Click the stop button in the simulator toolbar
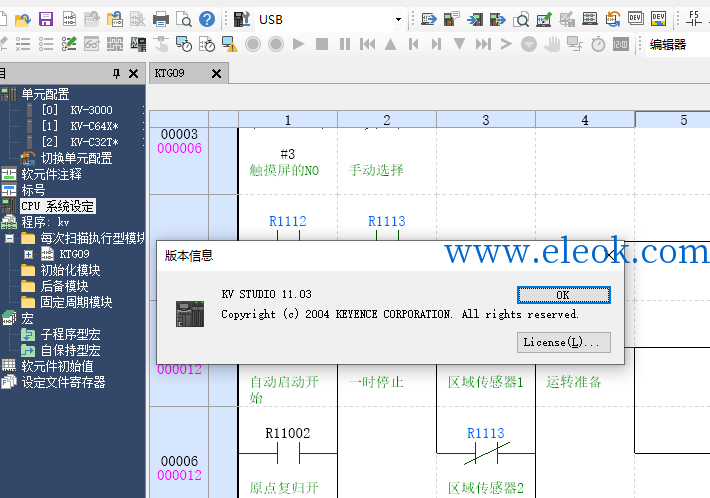Screen dimensions: 710x498 coord(321,44)
